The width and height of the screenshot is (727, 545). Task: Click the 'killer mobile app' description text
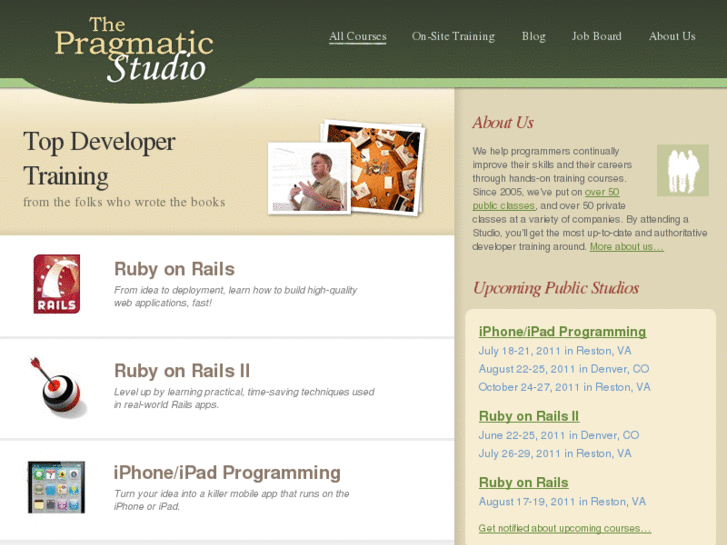coord(232,500)
